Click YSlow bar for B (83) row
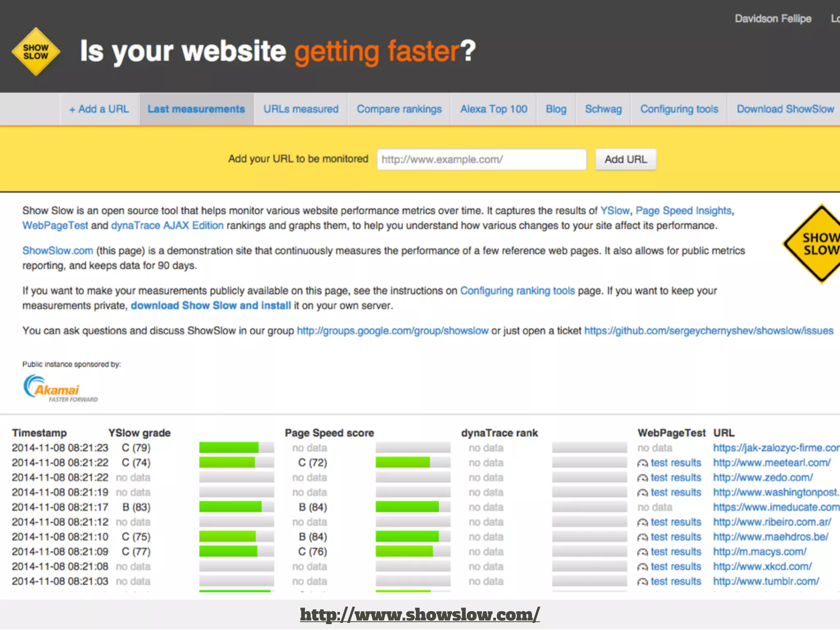 (x=237, y=507)
